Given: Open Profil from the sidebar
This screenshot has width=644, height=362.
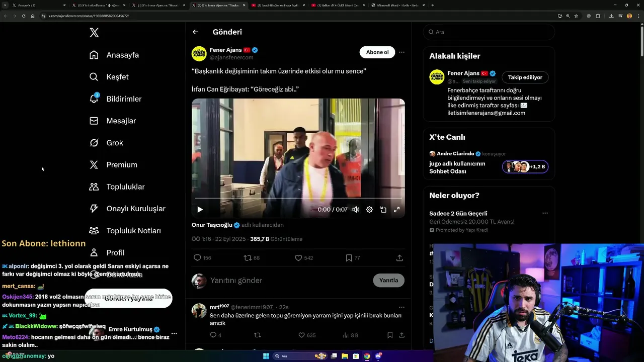Looking at the screenshot, I should 107,252.
